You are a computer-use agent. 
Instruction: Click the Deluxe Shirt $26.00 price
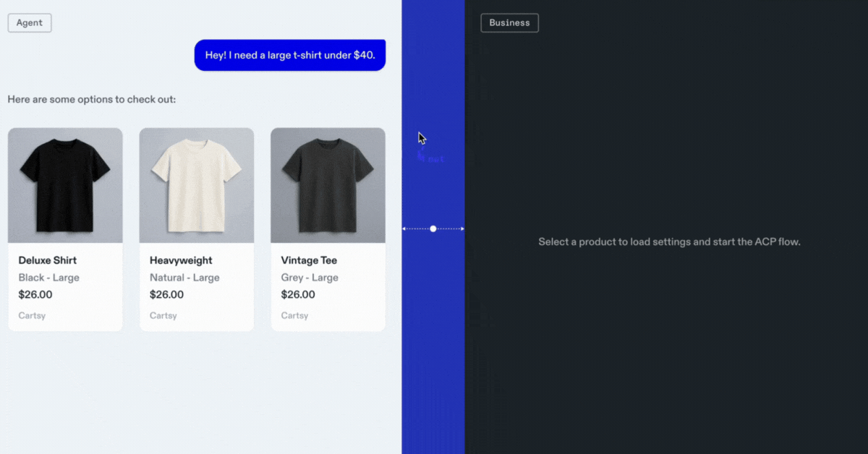[x=35, y=294]
